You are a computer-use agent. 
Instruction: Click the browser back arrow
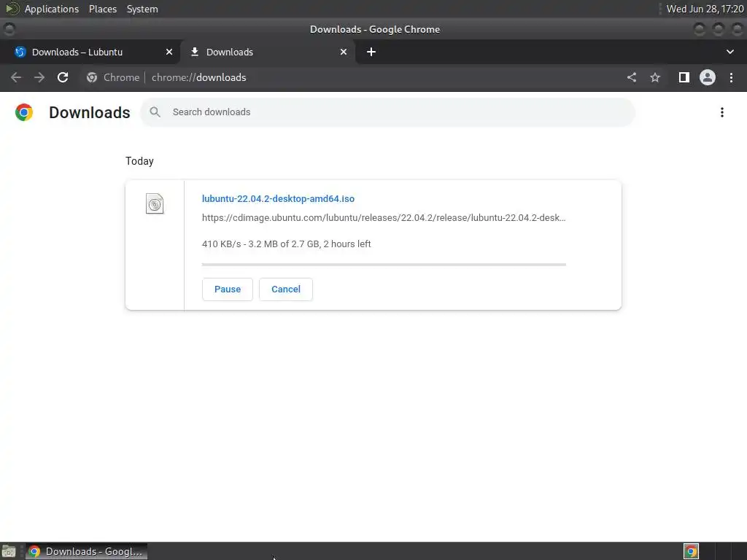coord(16,77)
